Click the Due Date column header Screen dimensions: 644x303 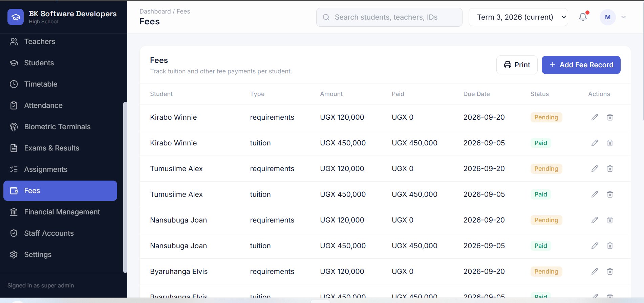coord(476,94)
